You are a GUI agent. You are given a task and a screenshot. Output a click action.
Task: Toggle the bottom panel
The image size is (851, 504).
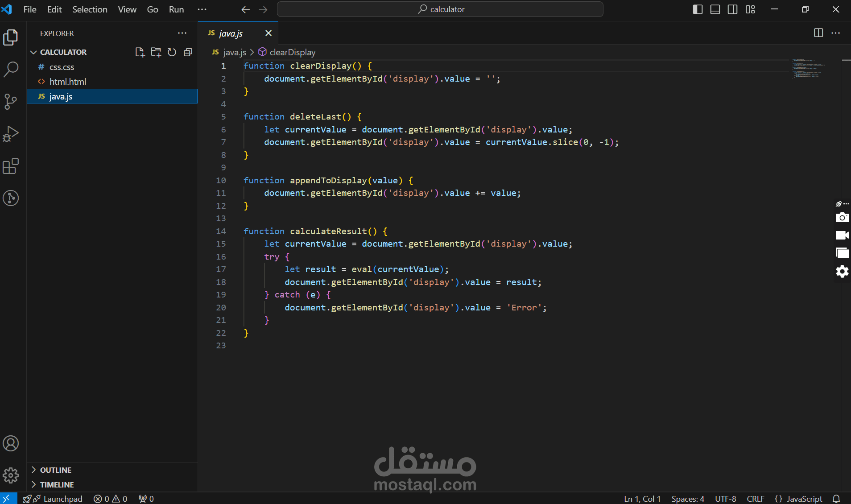715,9
